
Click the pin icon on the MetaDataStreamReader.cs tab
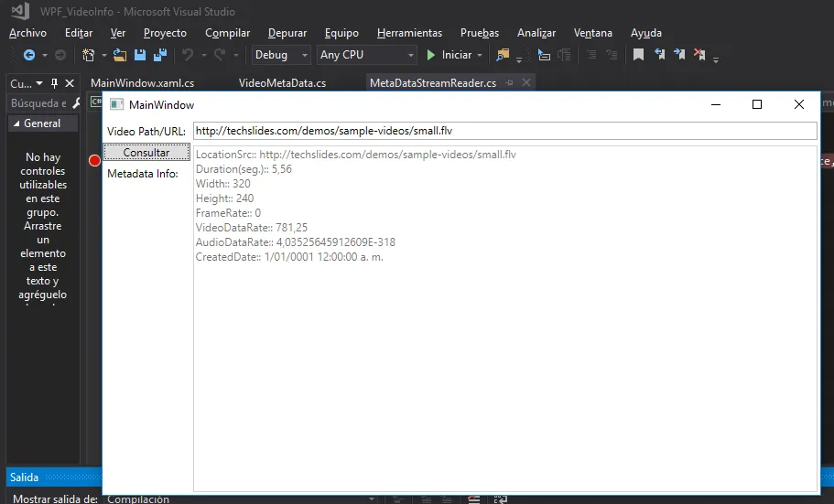(510, 83)
